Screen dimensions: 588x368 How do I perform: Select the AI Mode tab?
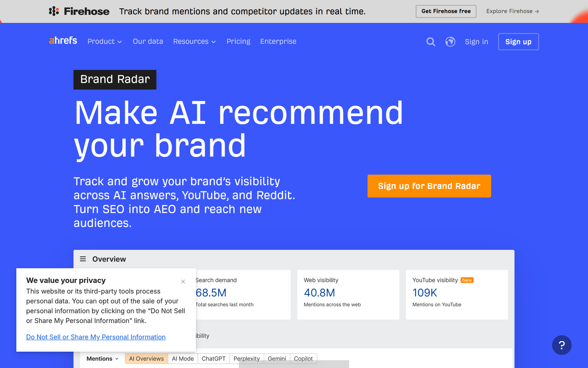[183, 359]
